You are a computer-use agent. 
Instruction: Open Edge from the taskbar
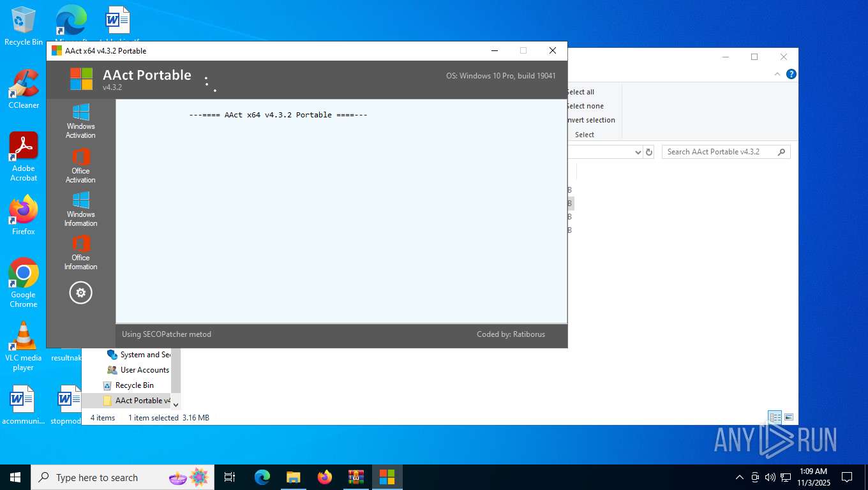pyautogui.click(x=262, y=477)
